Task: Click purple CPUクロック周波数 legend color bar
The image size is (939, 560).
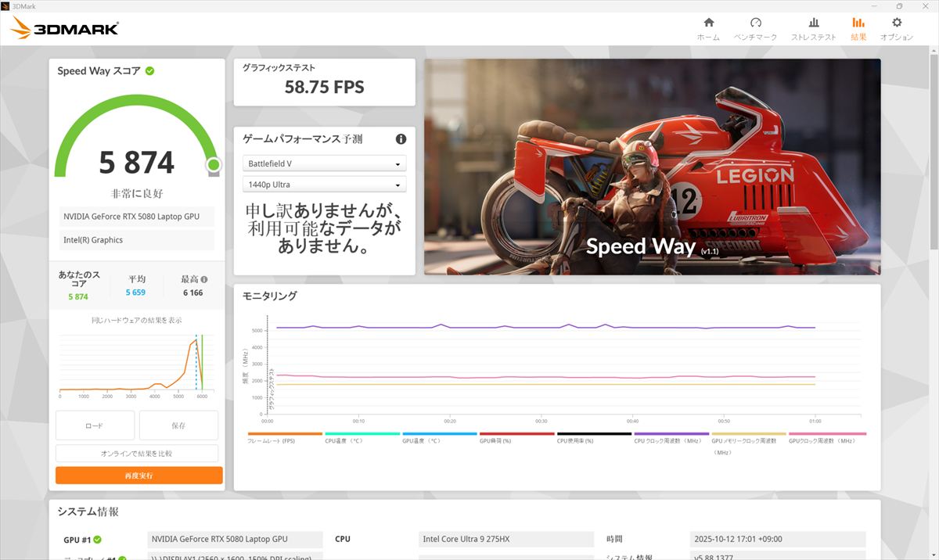Action: tap(672, 433)
